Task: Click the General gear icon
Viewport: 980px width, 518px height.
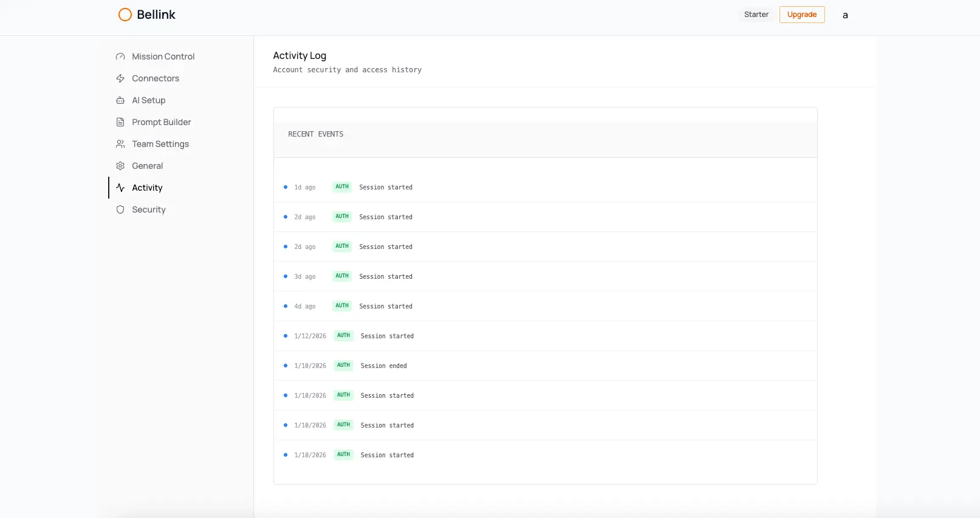Action: [120, 166]
